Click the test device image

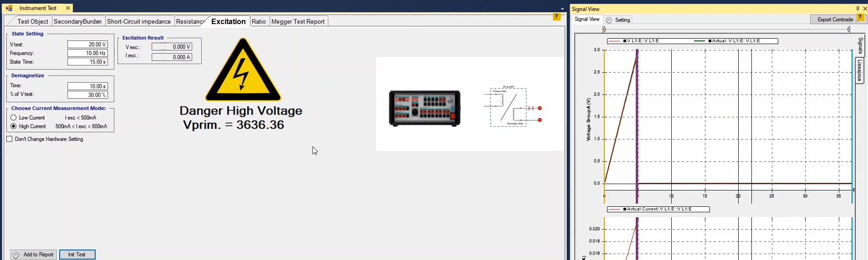(x=424, y=108)
